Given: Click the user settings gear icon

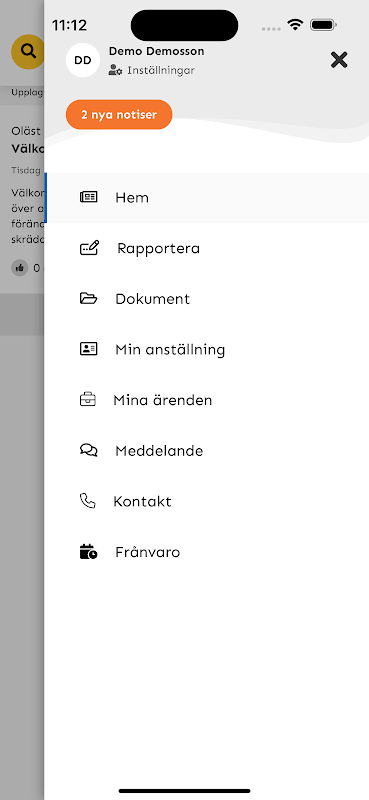Looking at the screenshot, I should 115,71.
